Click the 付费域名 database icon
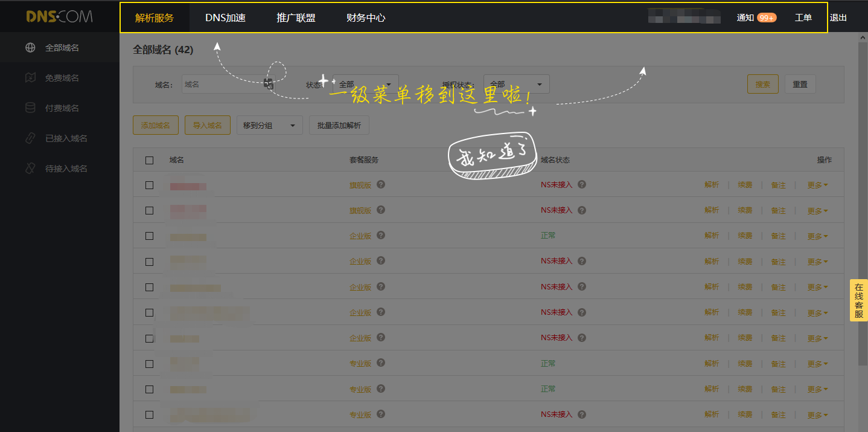 [30, 108]
